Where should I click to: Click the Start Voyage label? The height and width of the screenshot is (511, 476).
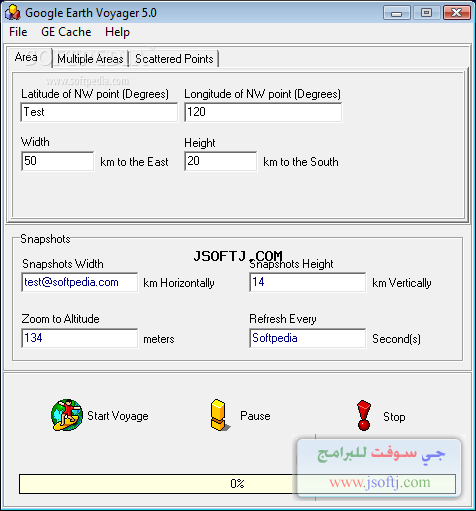click(x=118, y=416)
